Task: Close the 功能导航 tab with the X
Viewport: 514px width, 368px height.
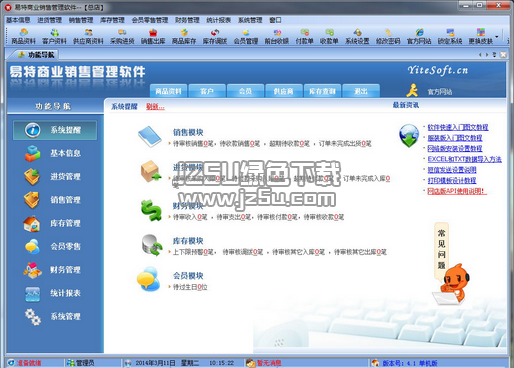Action: (x=503, y=55)
